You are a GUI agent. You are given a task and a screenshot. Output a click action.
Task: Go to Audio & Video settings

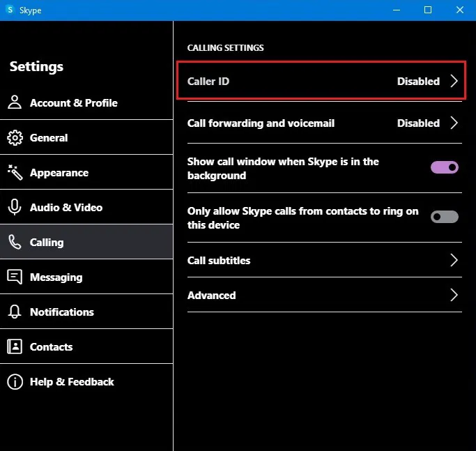click(x=86, y=207)
